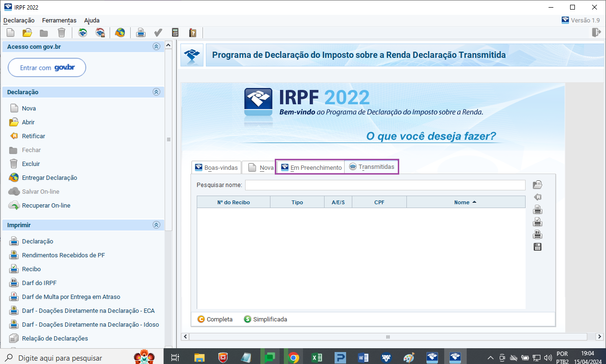Viewport: 606px width, 364px height.
Task: Click Recuperar On-line in the sidebar
Action: [46, 206]
